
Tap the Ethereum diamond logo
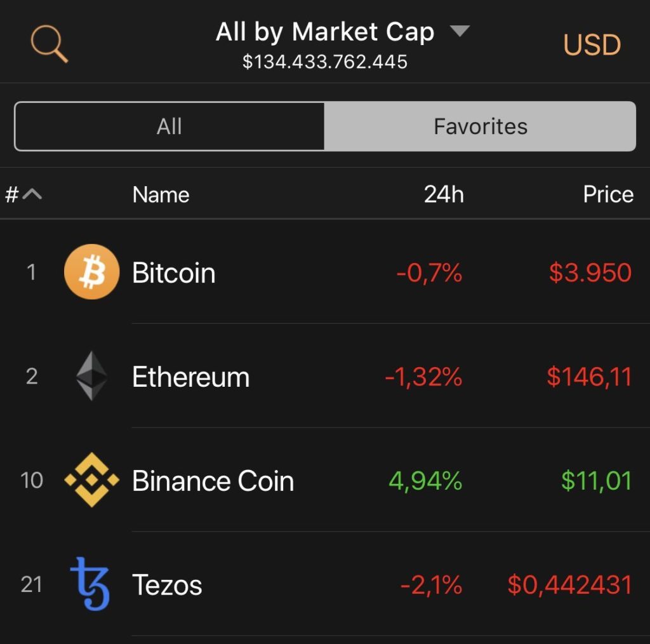point(91,376)
